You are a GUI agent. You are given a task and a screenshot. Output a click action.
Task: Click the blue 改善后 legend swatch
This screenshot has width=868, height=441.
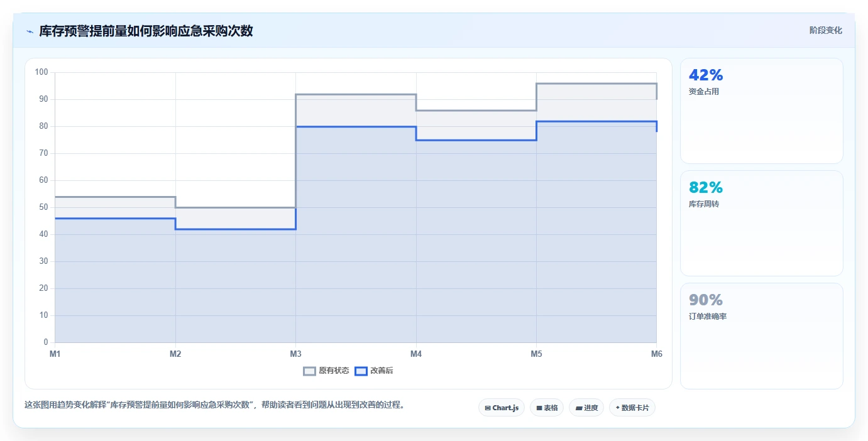point(361,371)
